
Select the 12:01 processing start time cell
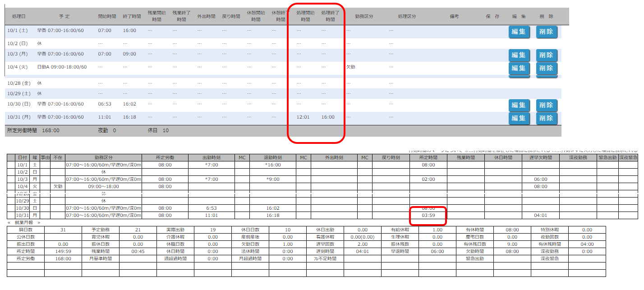[303, 117]
